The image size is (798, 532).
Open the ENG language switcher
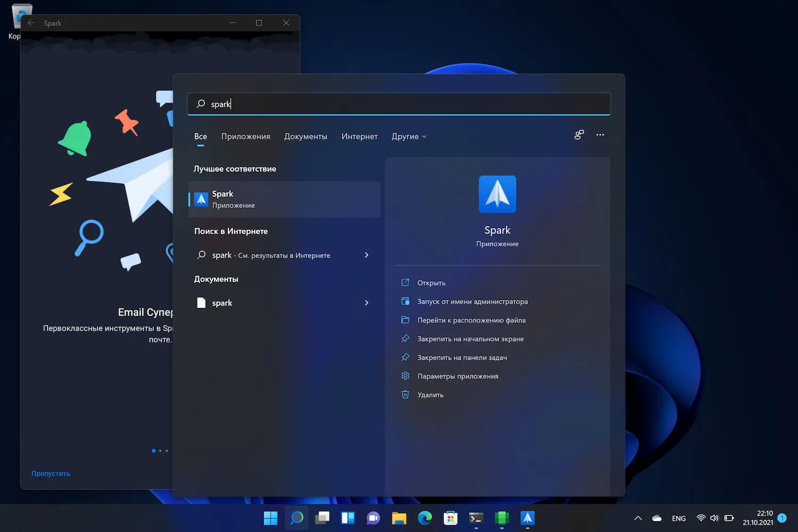[x=679, y=518]
